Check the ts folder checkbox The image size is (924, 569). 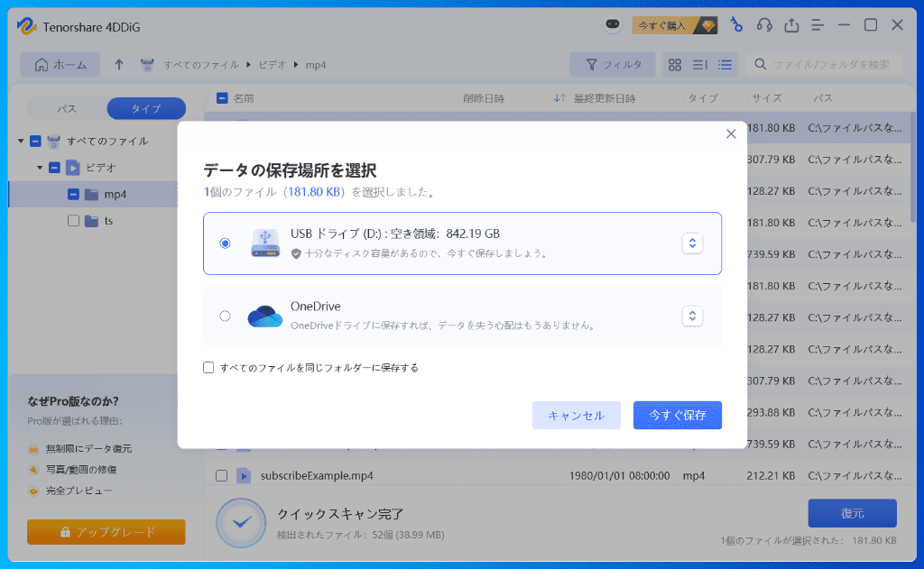pos(73,221)
